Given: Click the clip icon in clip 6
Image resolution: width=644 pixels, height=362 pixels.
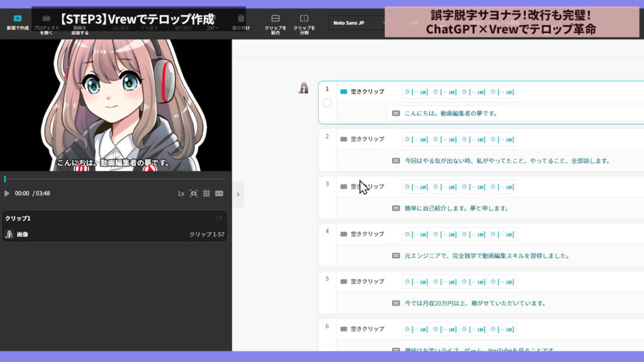Looking at the screenshot, I should click(x=344, y=329).
